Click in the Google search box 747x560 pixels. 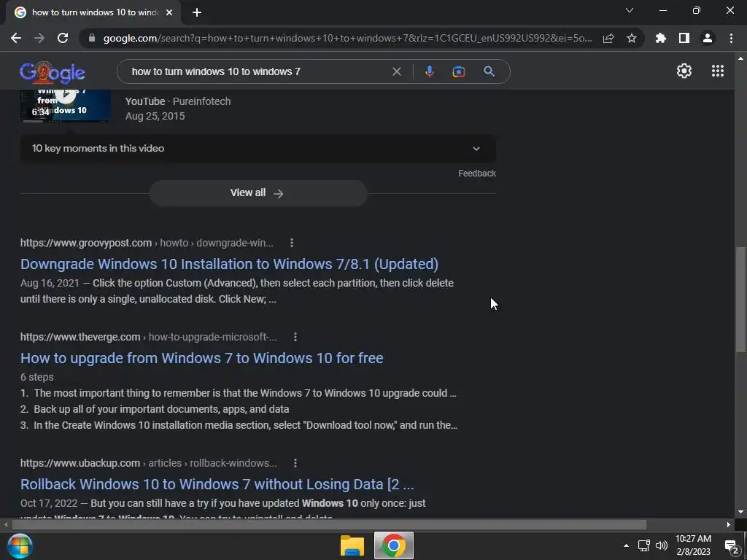(258, 71)
